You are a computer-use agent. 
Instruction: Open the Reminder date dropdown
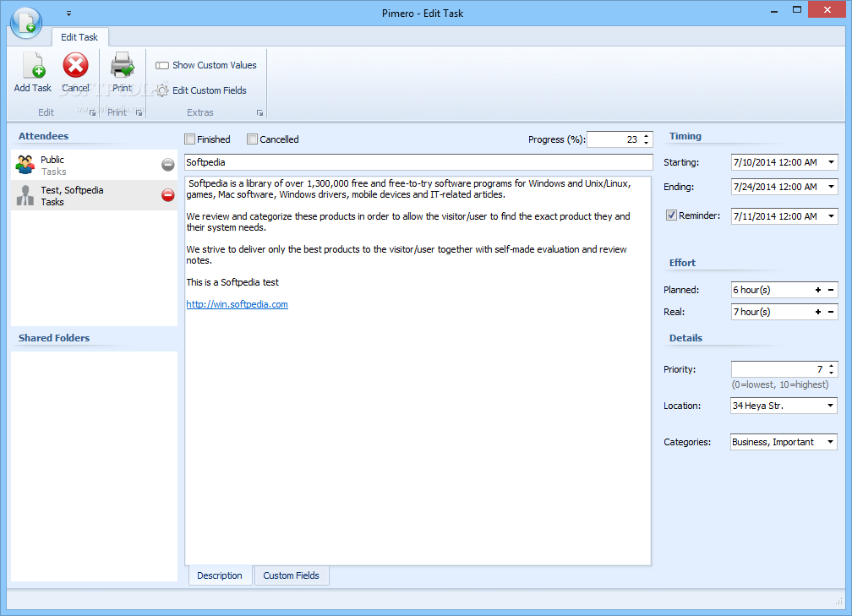pyautogui.click(x=831, y=216)
